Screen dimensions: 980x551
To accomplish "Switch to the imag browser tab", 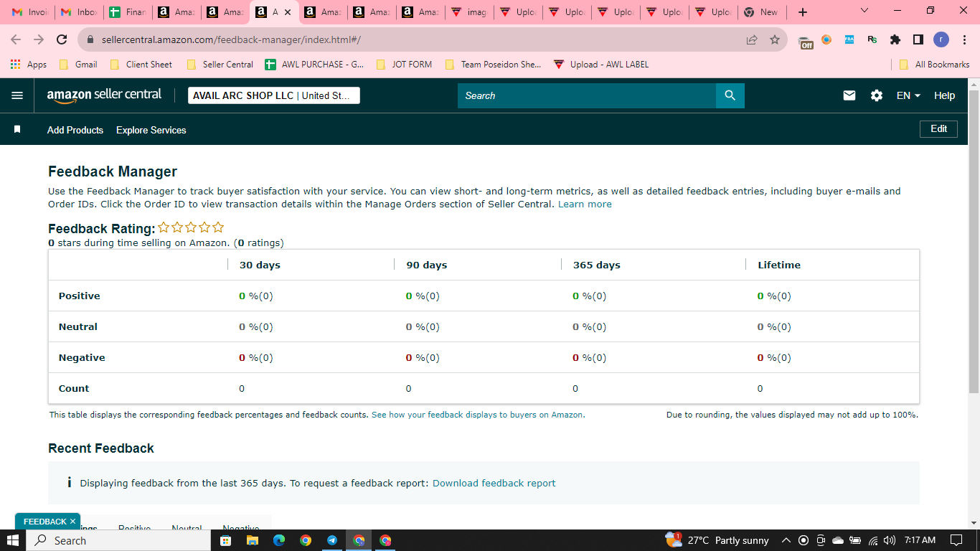I will [469, 12].
